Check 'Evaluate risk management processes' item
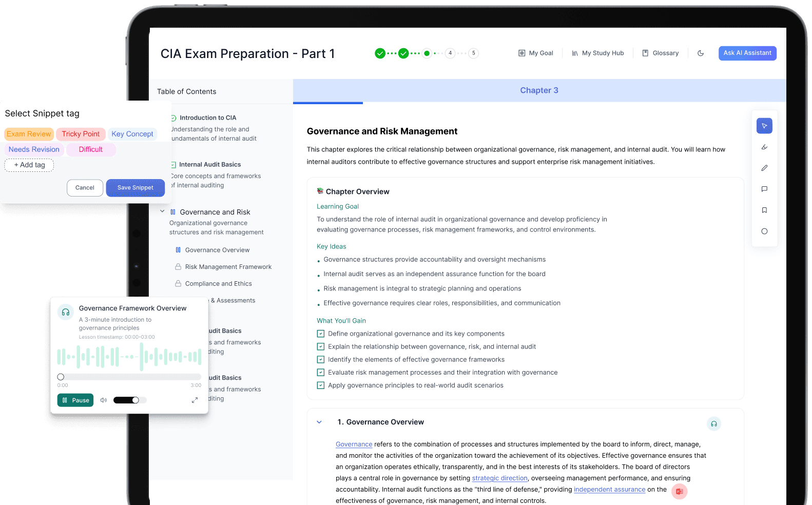The image size is (812, 505). (321, 372)
